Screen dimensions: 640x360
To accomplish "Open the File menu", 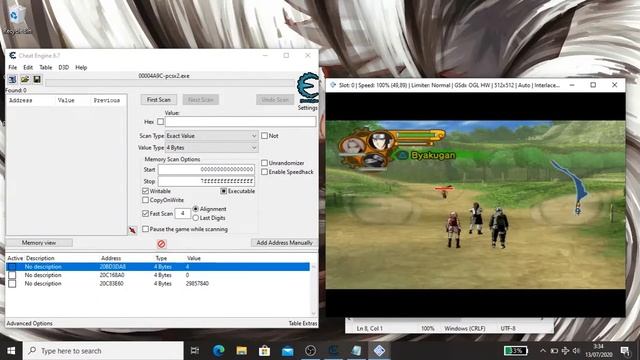I will point(13,67).
